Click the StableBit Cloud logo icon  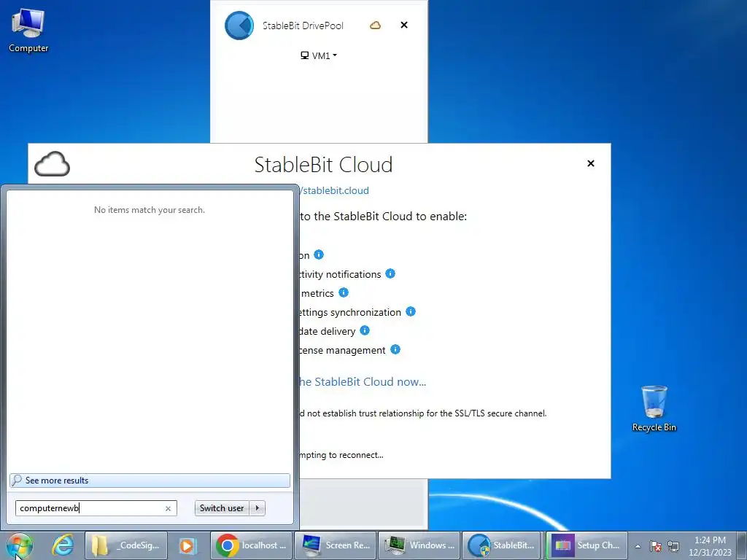(52, 164)
